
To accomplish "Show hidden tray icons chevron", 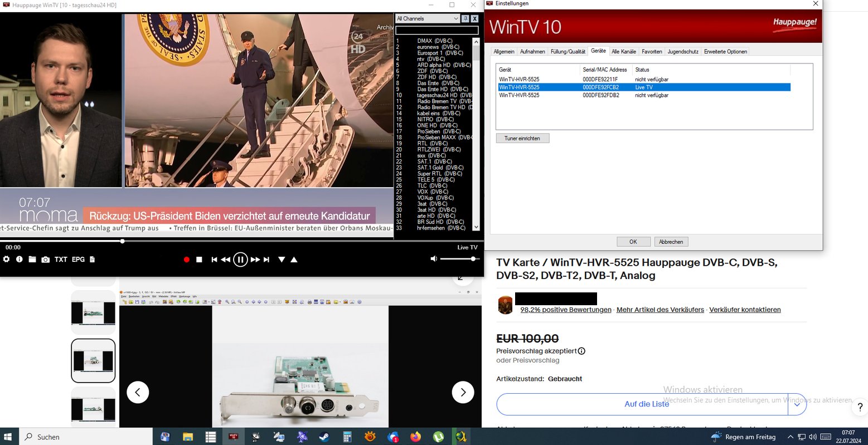I will pos(790,437).
